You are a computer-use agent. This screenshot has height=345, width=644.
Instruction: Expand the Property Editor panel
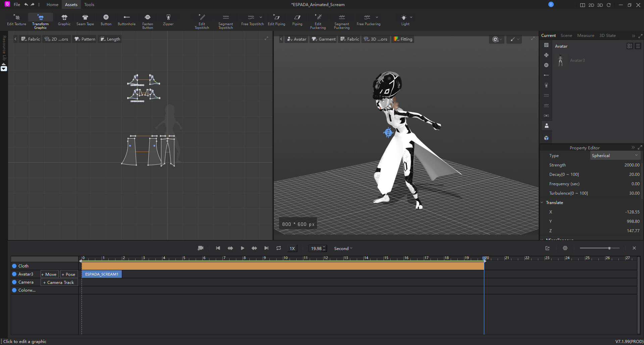(x=640, y=148)
